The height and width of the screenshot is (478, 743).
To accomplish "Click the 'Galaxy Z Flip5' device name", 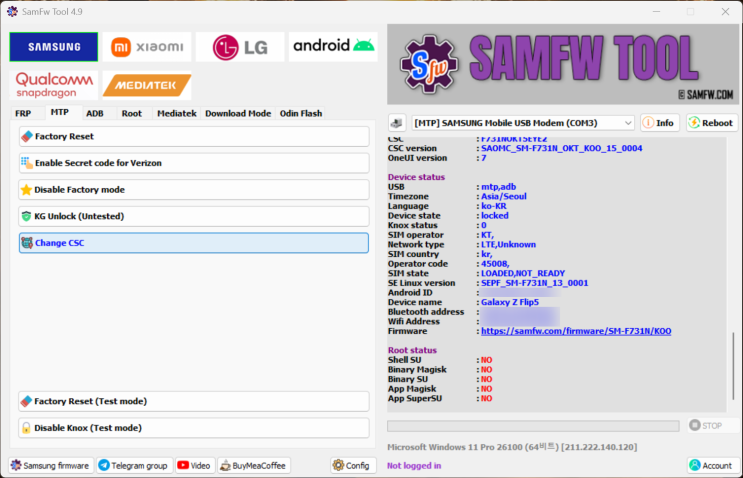I will point(510,302).
